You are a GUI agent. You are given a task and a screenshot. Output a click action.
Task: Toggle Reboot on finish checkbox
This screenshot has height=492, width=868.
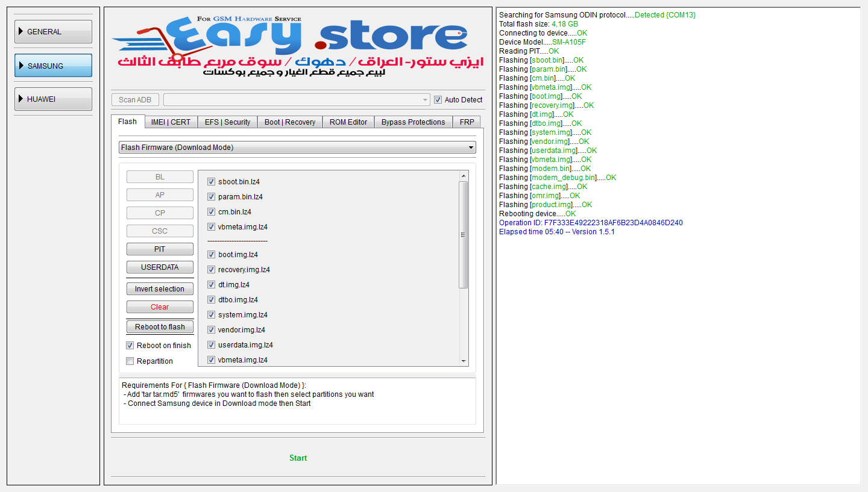coord(130,346)
